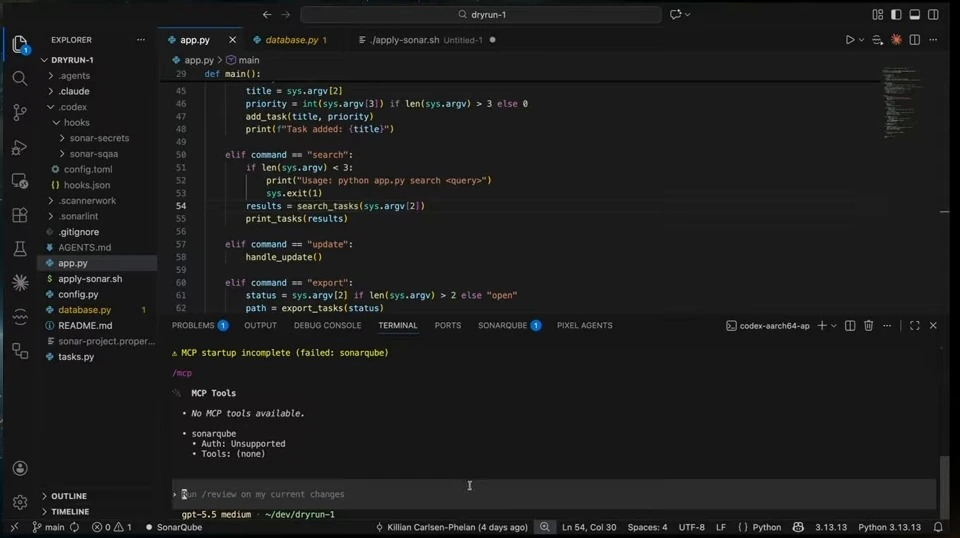The height and width of the screenshot is (538, 960).
Task: Close the bottom panel
Action: [933, 326]
